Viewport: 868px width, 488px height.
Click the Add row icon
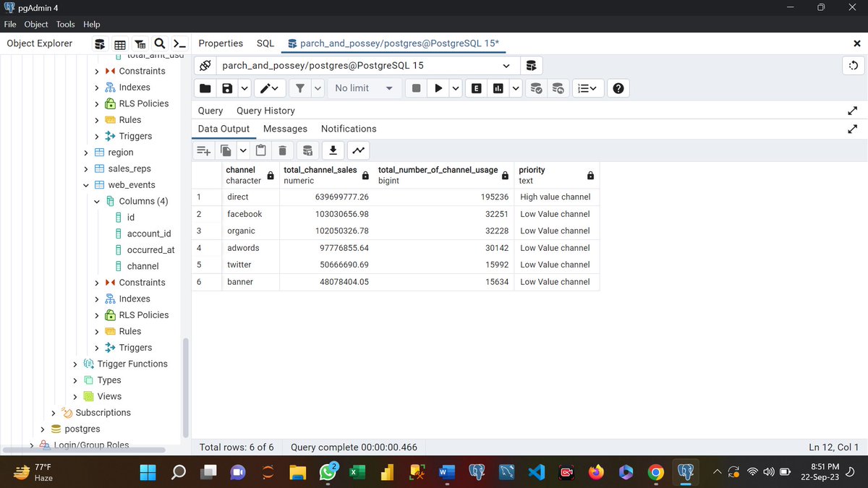pos(204,150)
